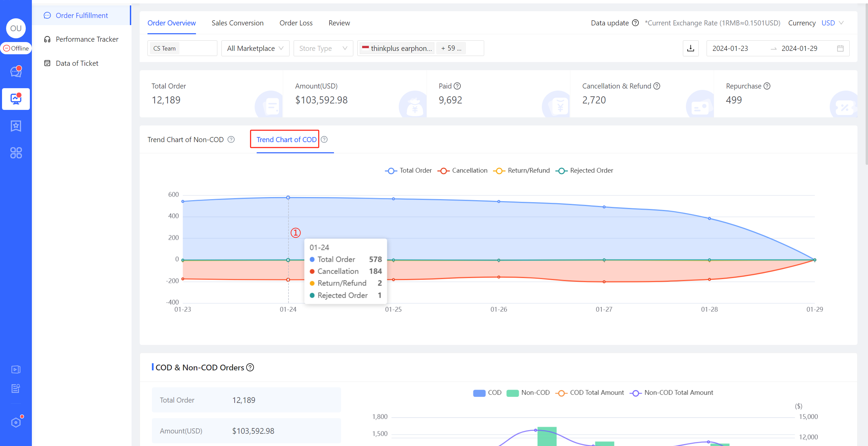Switch to Trend Chart of Non-COD tab
The width and height of the screenshot is (868, 446).
click(185, 140)
